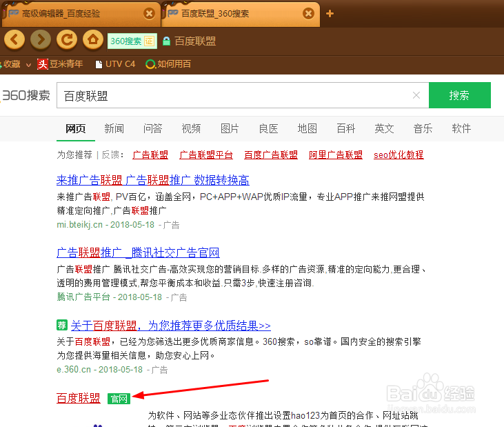Image resolution: width=504 pixels, height=427 pixels.
Task: Open result 来推广告联盟 广告联盟推广 数据转换高
Action: pos(153,180)
